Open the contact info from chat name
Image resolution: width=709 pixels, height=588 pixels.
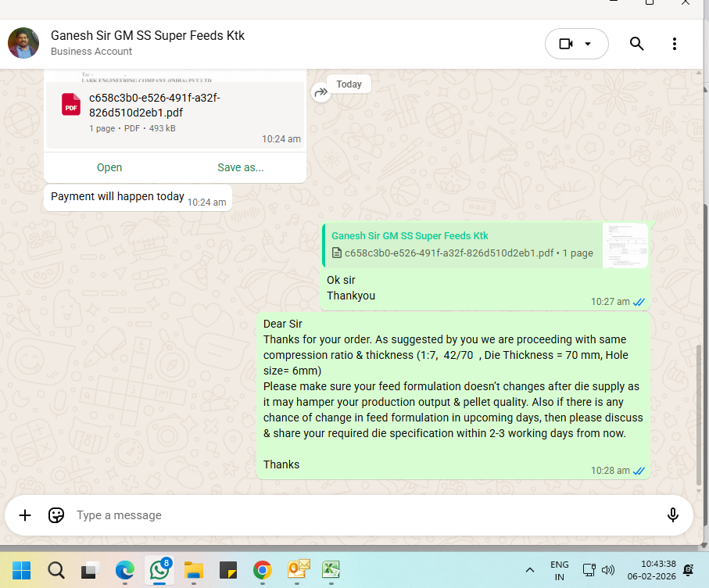pos(148,36)
